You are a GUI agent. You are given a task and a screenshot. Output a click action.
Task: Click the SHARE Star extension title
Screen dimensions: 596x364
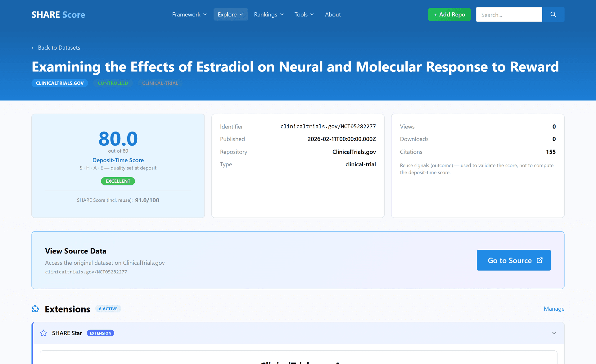pos(67,333)
